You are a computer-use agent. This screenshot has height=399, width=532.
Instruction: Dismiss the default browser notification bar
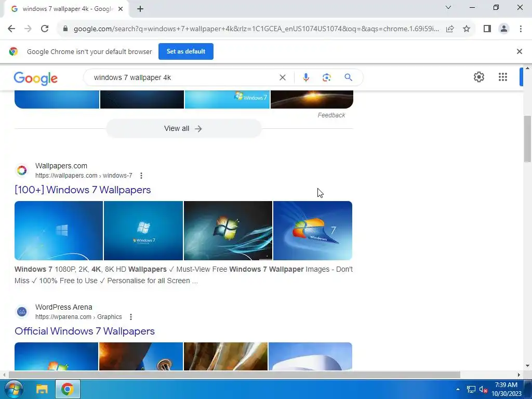click(519, 51)
